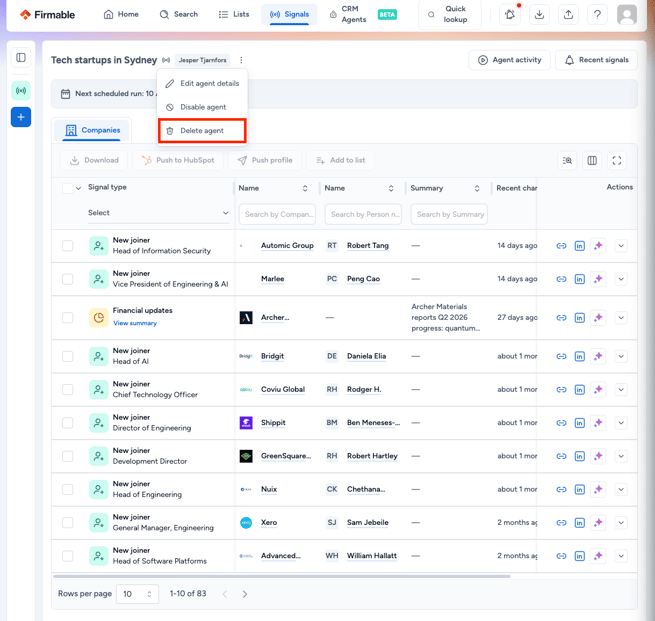Open the Agent activity button
The image size is (655, 621).
pos(509,60)
